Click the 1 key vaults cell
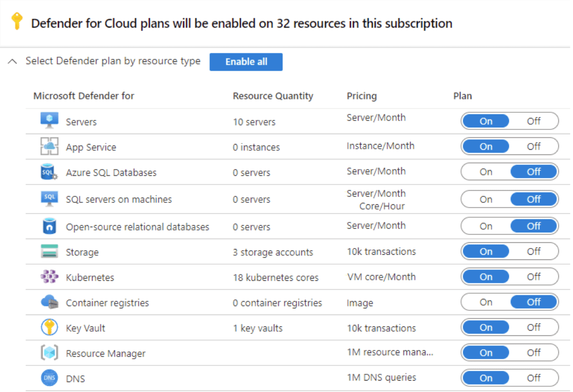The width and height of the screenshot is (573, 392). 258,329
